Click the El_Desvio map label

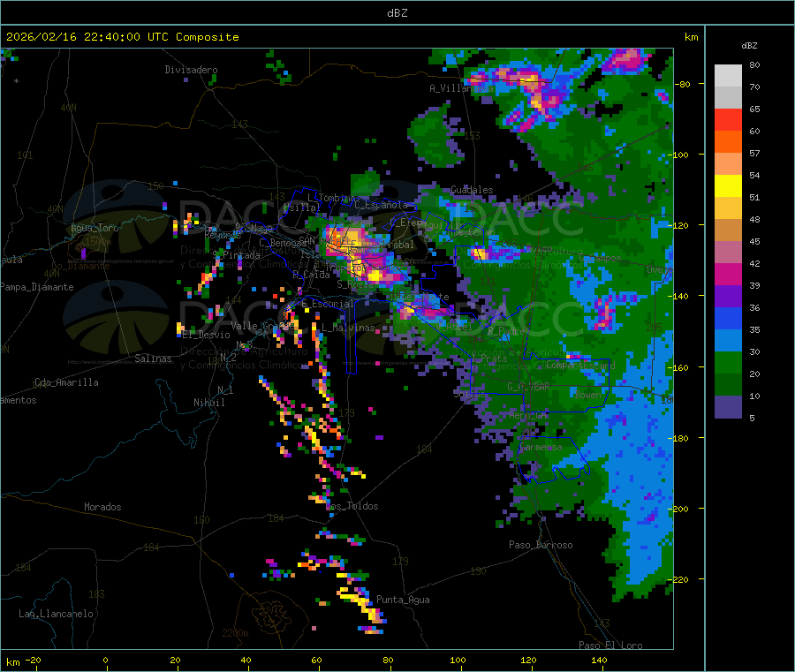point(206,335)
